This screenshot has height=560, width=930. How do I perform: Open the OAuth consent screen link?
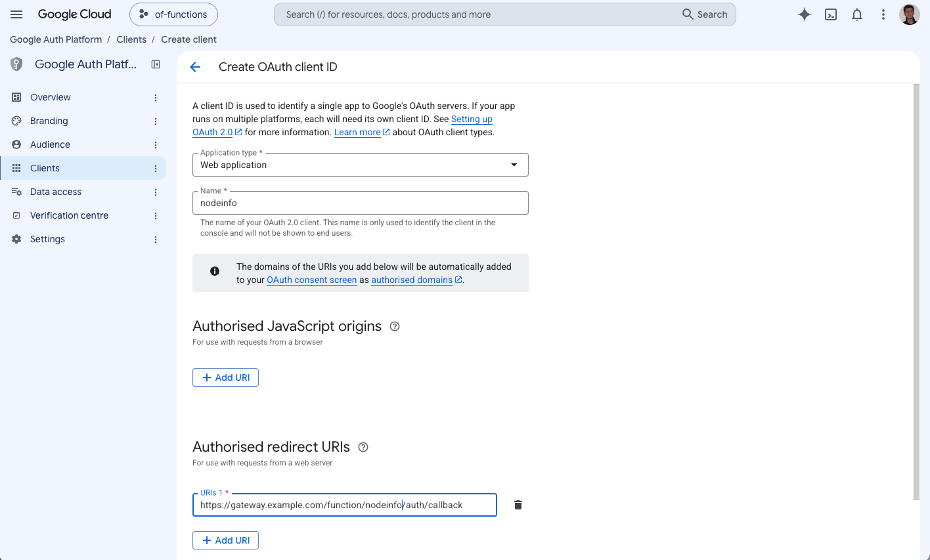coord(311,280)
